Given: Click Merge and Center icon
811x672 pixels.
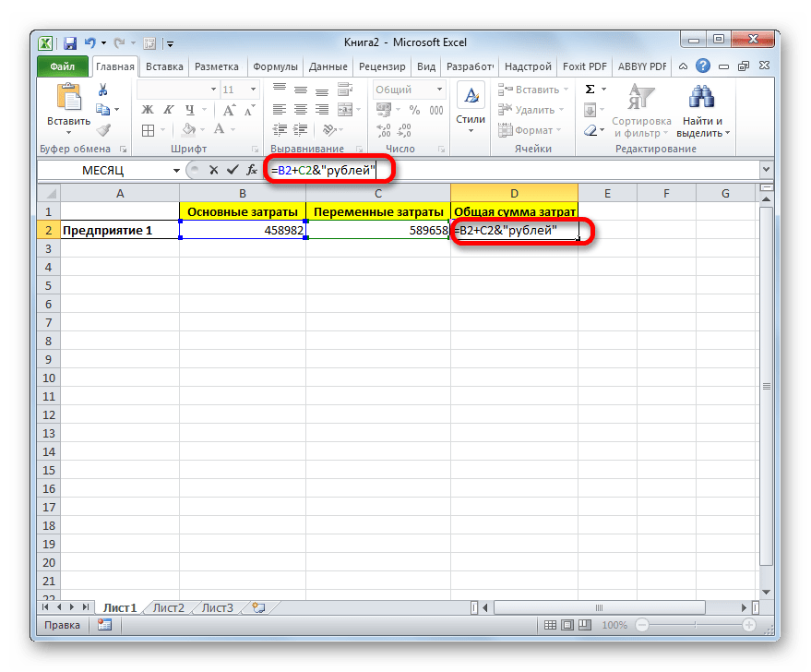Looking at the screenshot, I should pos(345,110).
